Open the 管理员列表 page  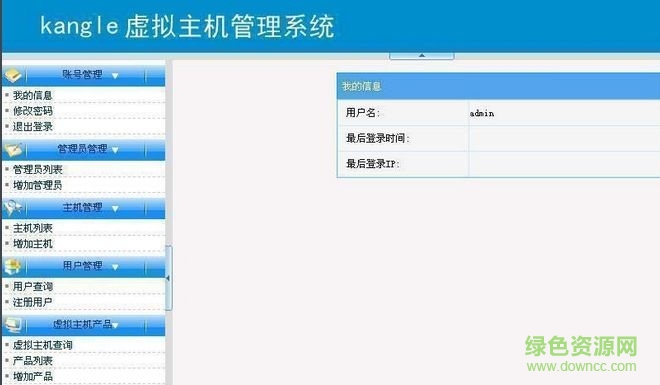pos(38,170)
